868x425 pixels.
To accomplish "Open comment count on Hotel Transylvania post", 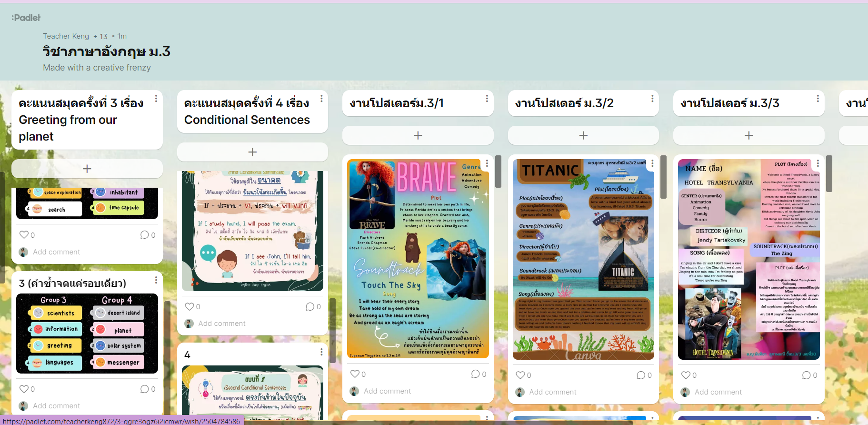I will click(x=809, y=375).
